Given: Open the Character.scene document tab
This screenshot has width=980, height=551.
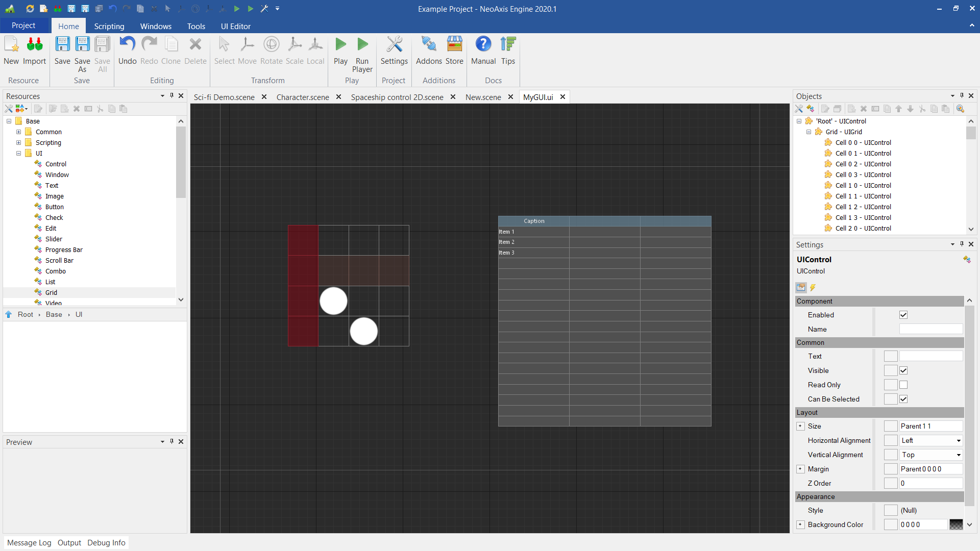Looking at the screenshot, I should pyautogui.click(x=302, y=97).
